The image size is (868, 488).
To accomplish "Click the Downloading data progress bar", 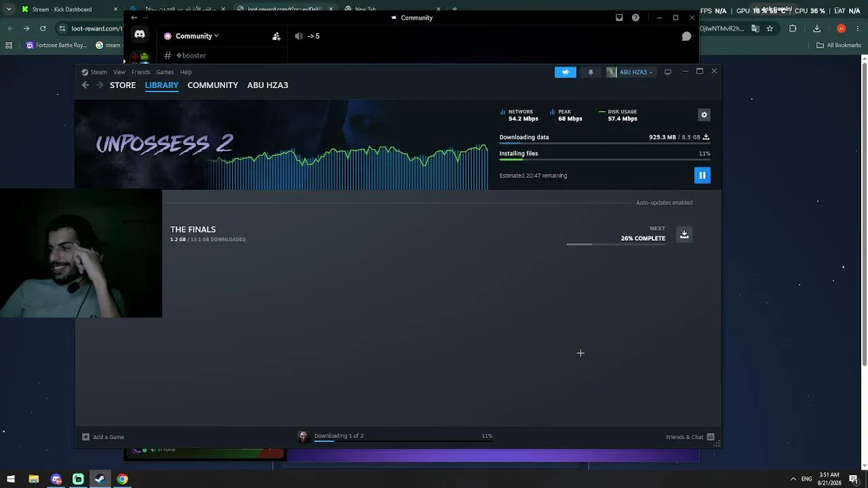I will pos(605,143).
